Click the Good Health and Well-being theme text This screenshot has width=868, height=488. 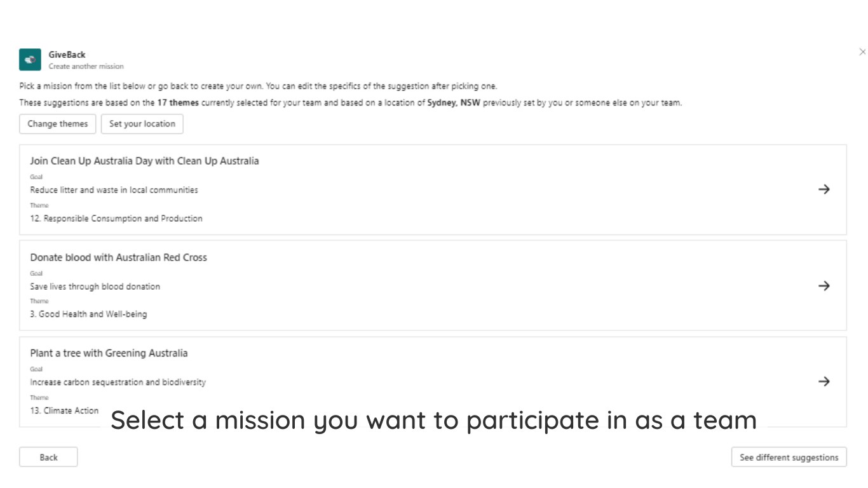88,315
